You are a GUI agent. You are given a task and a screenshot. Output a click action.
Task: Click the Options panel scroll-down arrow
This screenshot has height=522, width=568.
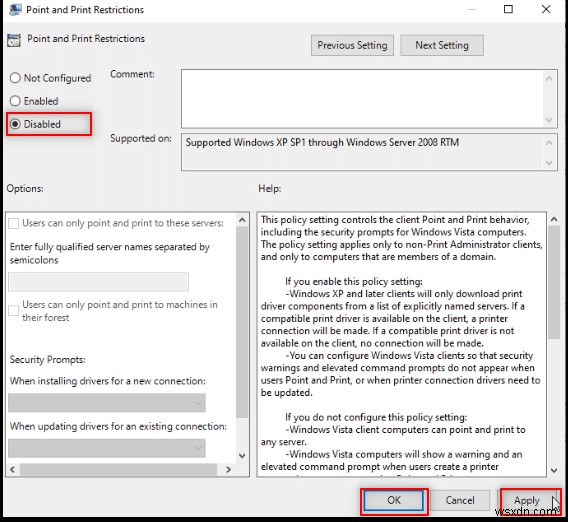click(242, 456)
